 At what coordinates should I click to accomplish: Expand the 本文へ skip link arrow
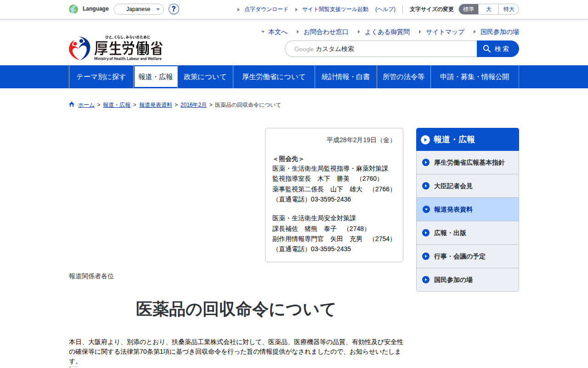point(263,32)
